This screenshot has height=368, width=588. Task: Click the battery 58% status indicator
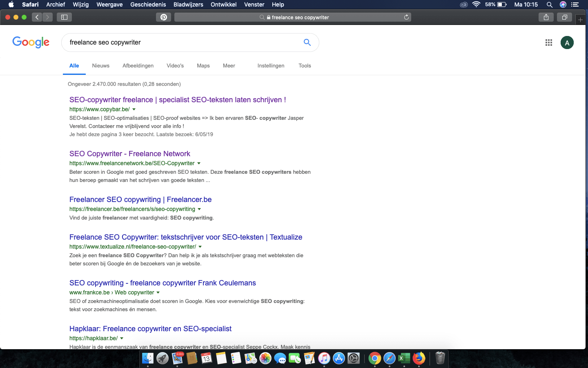(x=496, y=4)
